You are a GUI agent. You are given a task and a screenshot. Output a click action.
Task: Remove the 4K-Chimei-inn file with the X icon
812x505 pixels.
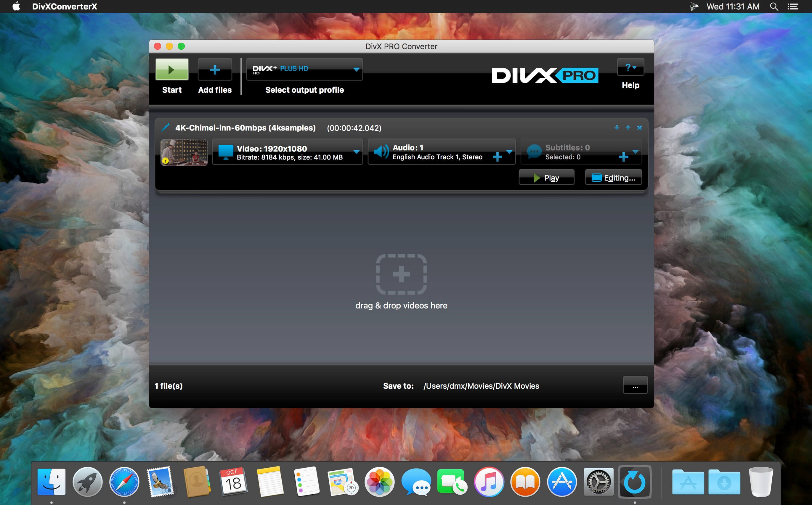(639, 128)
